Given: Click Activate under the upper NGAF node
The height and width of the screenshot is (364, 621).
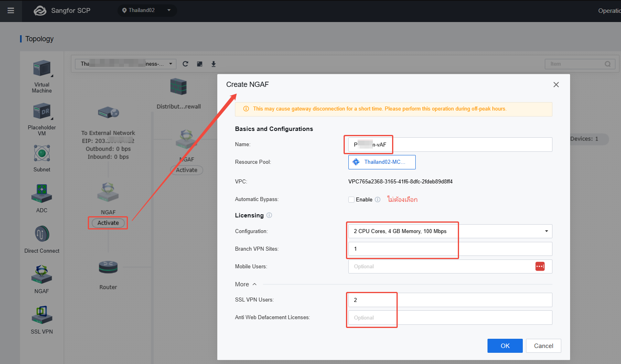Looking at the screenshot, I should (x=187, y=170).
